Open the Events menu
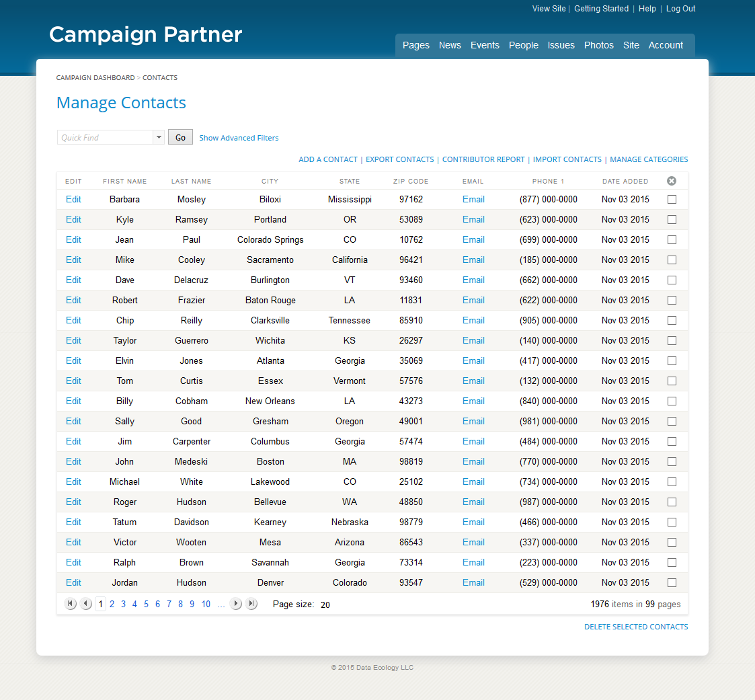 [x=485, y=45]
